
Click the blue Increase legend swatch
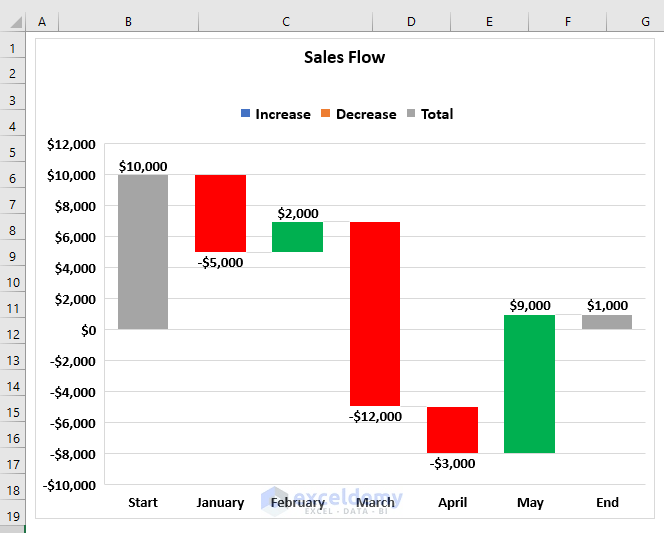[245, 113]
